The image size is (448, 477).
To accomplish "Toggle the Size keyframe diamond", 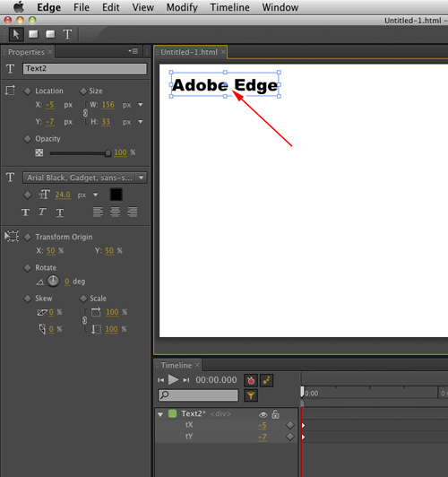I will pos(83,91).
